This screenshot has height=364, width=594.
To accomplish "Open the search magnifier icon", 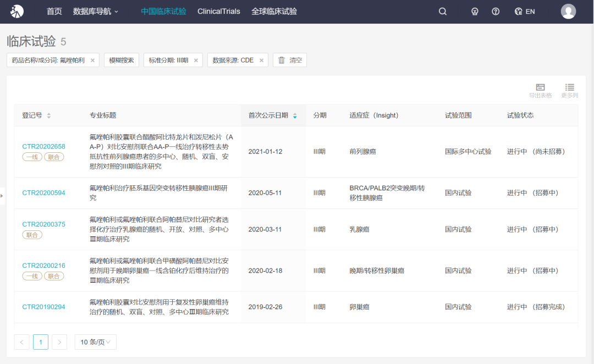I will (442, 12).
